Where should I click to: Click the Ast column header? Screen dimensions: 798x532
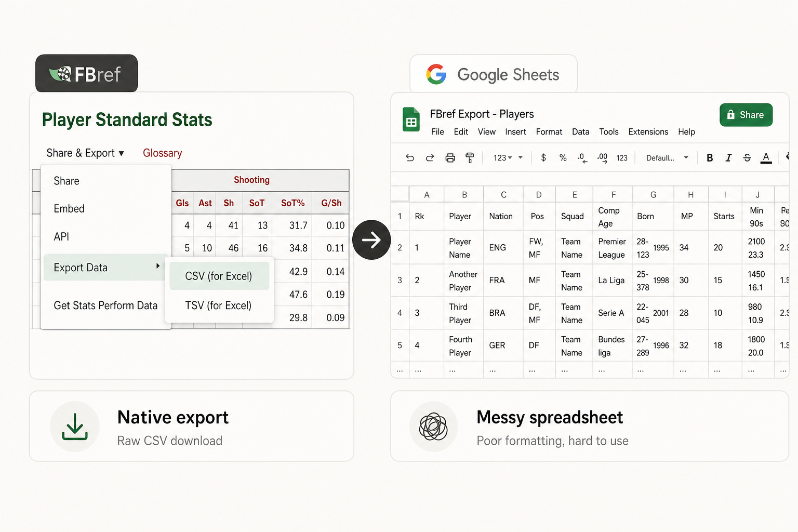click(205, 203)
